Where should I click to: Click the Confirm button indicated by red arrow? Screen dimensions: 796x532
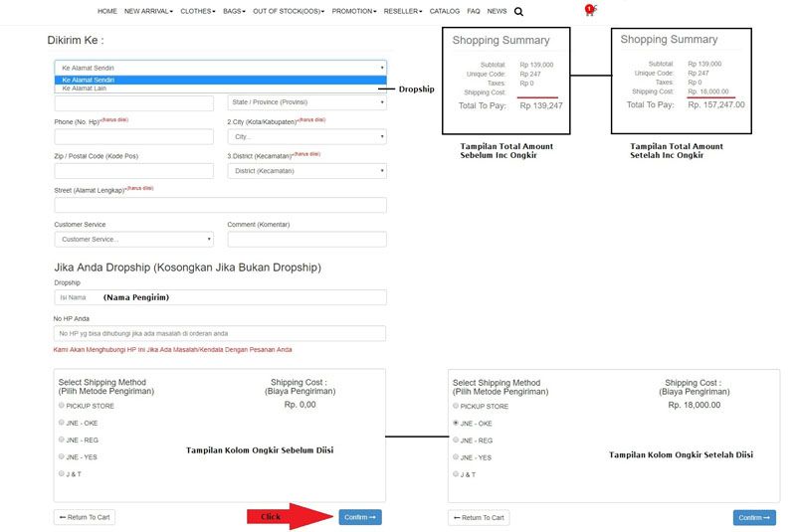coord(359,517)
